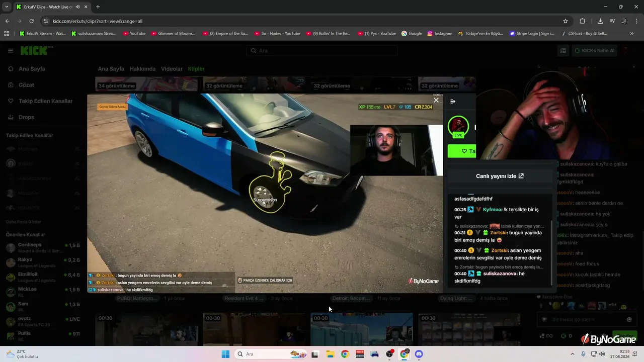Open the emoji picker in chat input
644x362 pixels.
point(629,319)
